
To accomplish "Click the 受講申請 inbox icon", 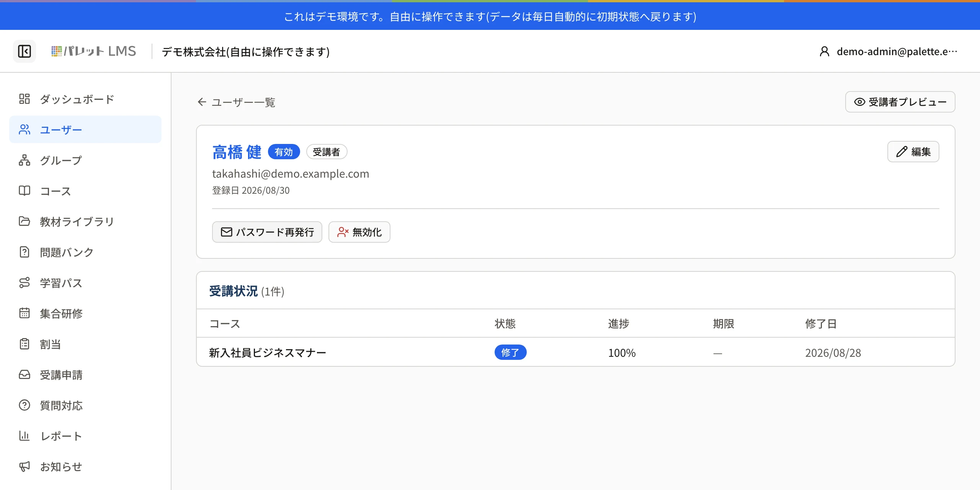I will pyautogui.click(x=24, y=374).
